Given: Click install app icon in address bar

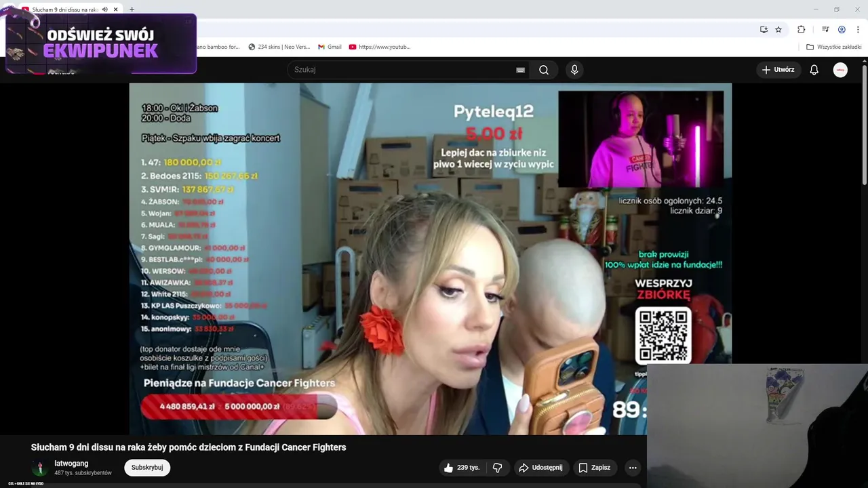Looking at the screenshot, I should tap(764, 29).
